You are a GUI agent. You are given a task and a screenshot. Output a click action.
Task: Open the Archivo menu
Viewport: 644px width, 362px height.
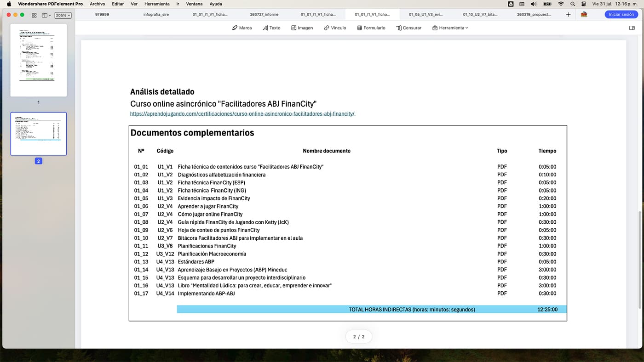click(98, 4)
